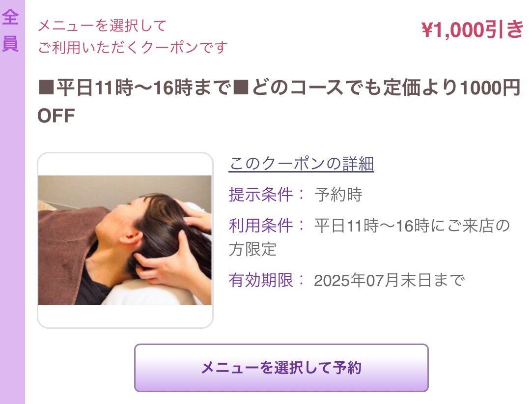Image resolution: width=532 pixels, height=404 pixels.
Task: Click the OFF text in coupon title
Action: [x=56, y=116]
